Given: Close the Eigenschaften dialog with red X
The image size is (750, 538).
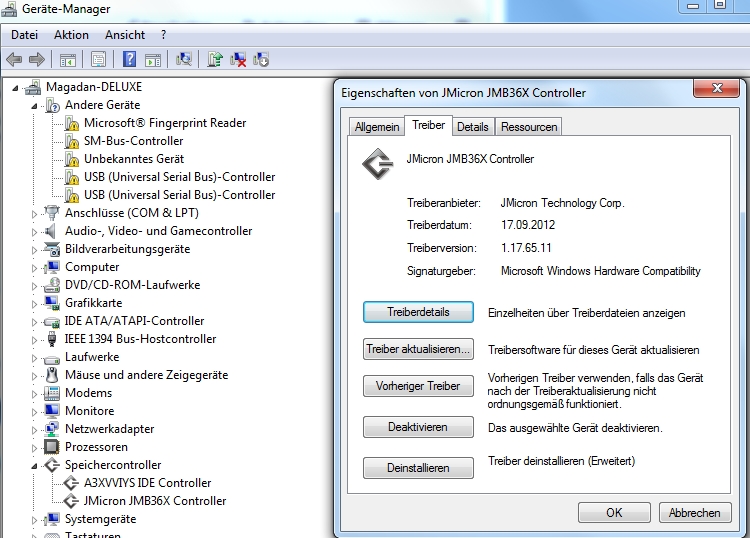Looking at the screenshot, I should (717, 88).
